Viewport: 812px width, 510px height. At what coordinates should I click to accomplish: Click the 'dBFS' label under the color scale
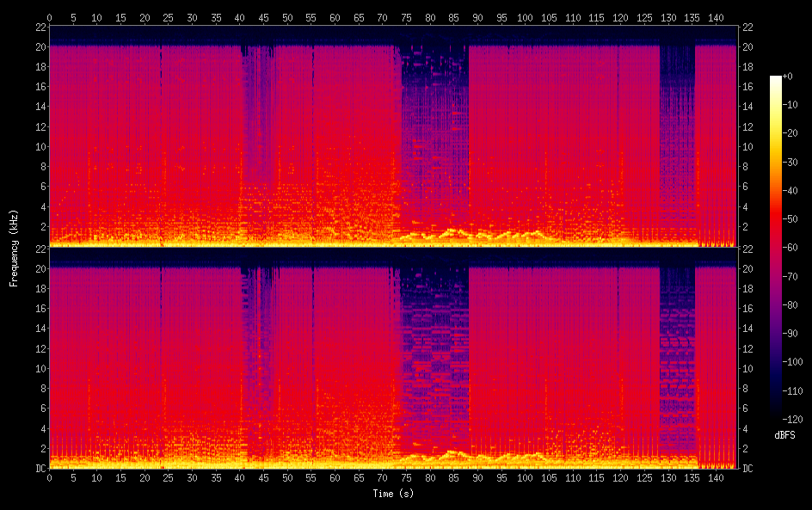[x=784, y=436]
